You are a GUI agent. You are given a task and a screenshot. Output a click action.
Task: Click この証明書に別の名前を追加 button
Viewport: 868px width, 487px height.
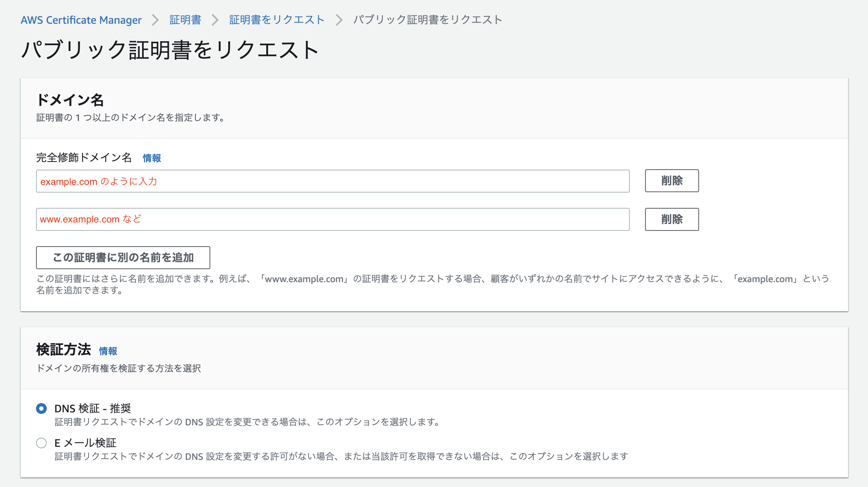point(123,258)
